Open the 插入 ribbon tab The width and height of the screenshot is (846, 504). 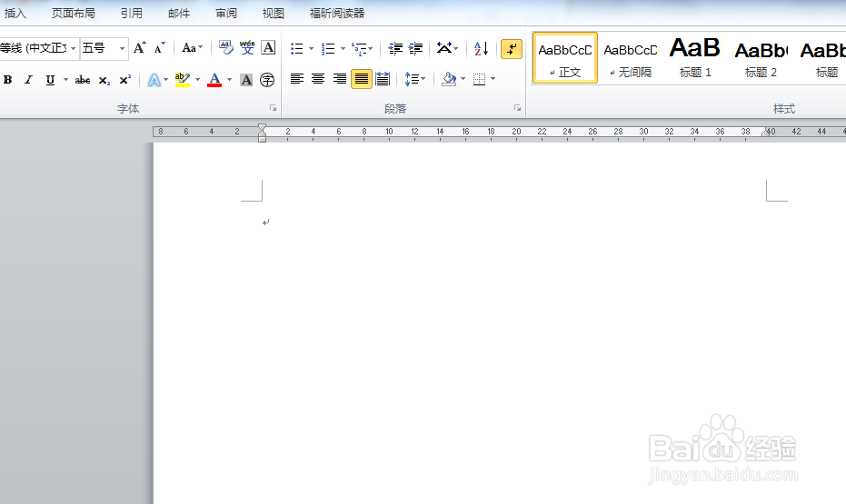[15, 13]
